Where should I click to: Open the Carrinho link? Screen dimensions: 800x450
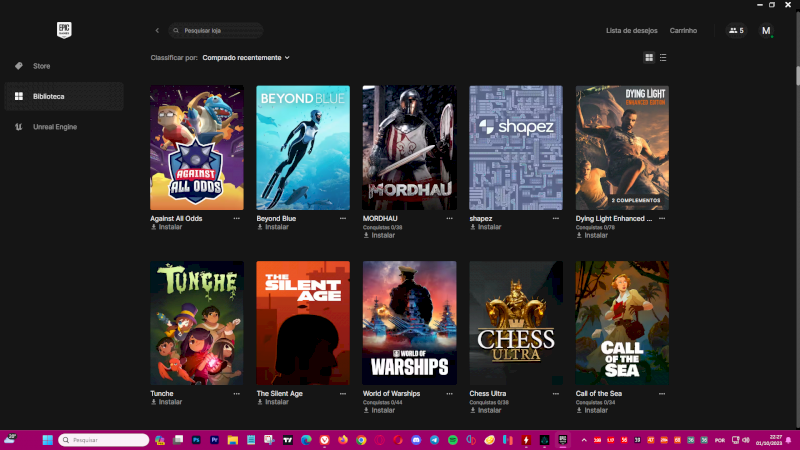[x=683, y=31]
